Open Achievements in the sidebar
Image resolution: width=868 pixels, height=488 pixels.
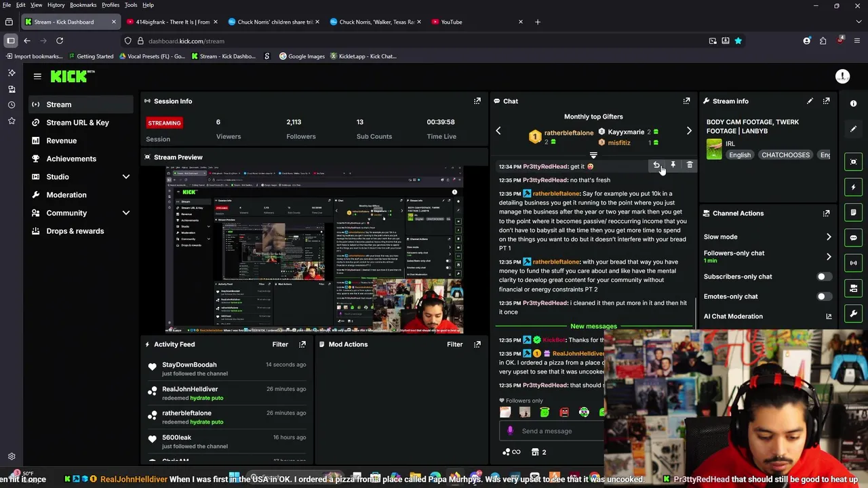[x=82, y=159]
